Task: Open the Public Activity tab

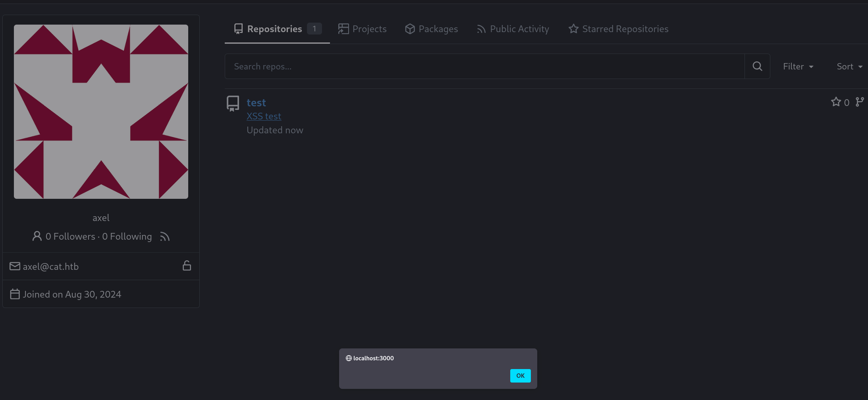Action: point(513,29)
